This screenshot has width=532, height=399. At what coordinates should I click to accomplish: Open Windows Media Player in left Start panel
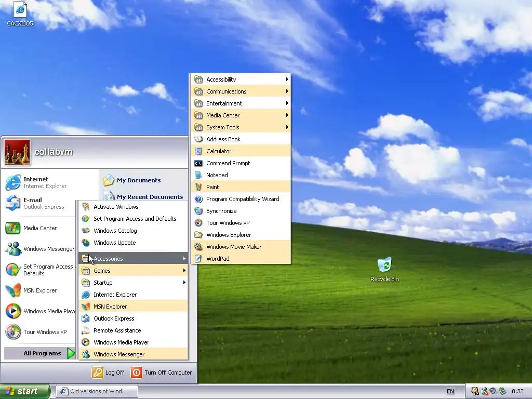(39, 311)
